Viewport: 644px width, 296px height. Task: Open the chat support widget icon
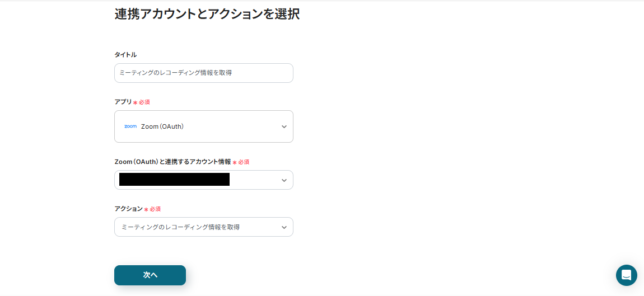click(626, 275)
